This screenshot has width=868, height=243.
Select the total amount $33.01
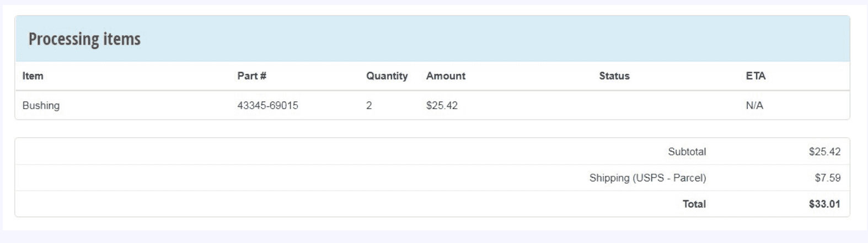[x=824, y=204]
